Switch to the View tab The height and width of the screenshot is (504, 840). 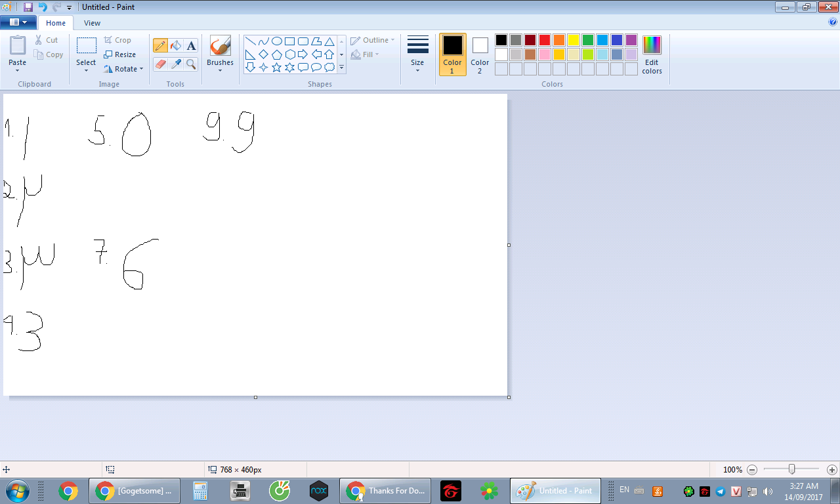tap(92, 23)
